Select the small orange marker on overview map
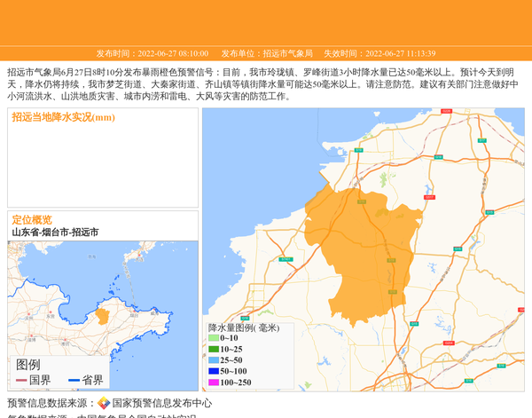Image resolution: width=532 pixels, height=418 pixels. 102,316
